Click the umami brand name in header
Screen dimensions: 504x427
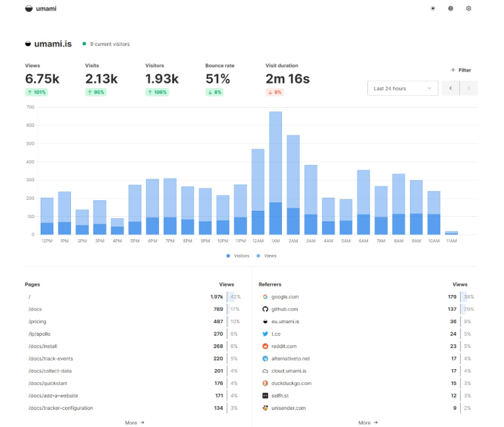(46, 9)
